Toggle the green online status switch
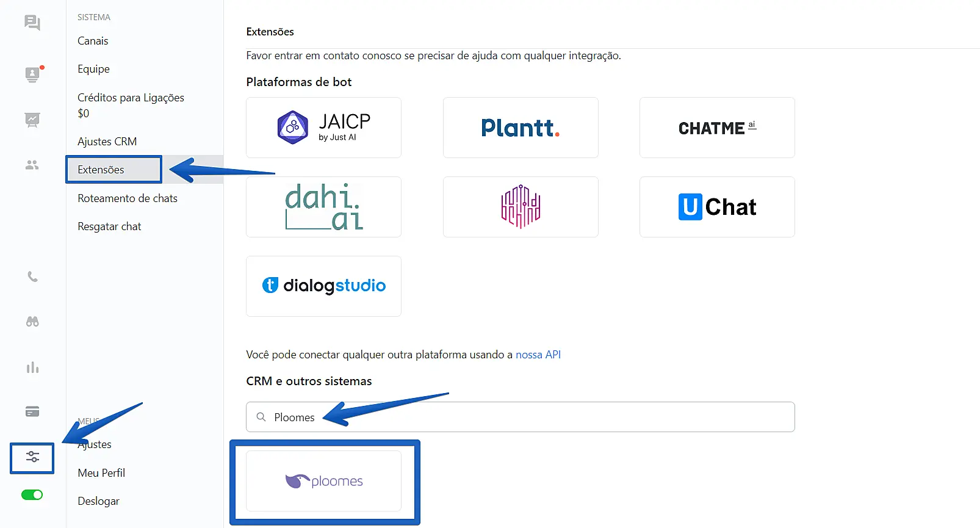This screenshot has height=528, width=980. coord(32,495)
